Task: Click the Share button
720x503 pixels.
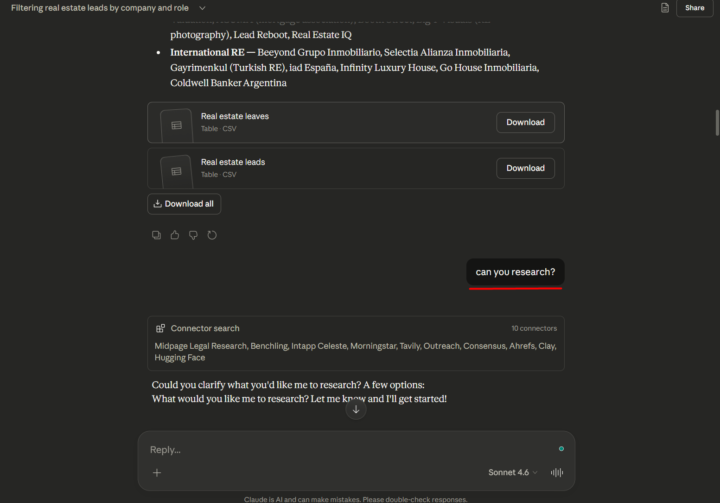Action: click(694, 8)
